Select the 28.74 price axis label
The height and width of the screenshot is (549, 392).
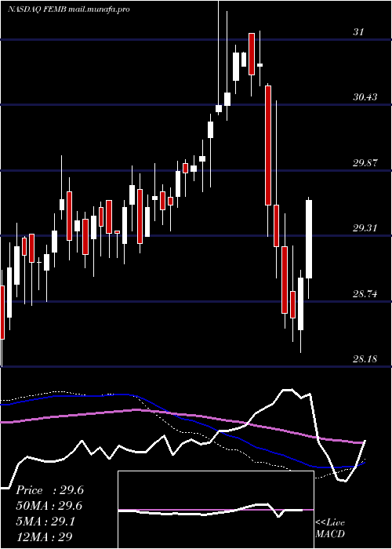[x=365, y=294]
